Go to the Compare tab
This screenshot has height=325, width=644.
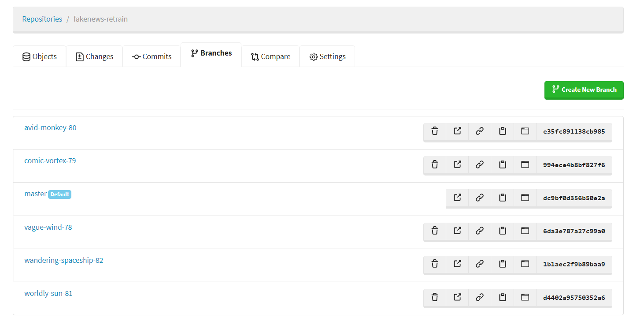point(270,56)
